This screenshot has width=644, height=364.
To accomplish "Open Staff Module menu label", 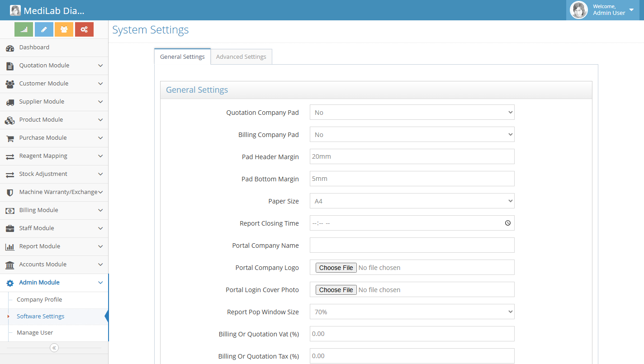I will tap(36, 228).
